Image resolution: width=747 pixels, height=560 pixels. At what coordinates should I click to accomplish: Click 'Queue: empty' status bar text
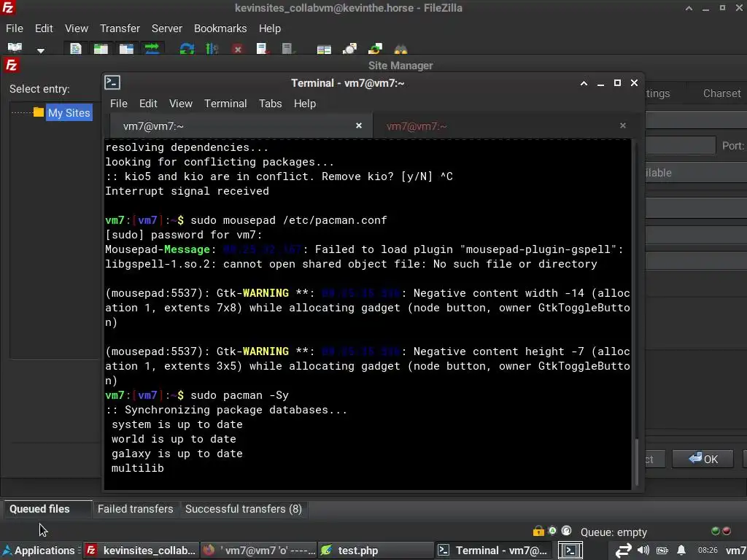(x=614, y=532)
